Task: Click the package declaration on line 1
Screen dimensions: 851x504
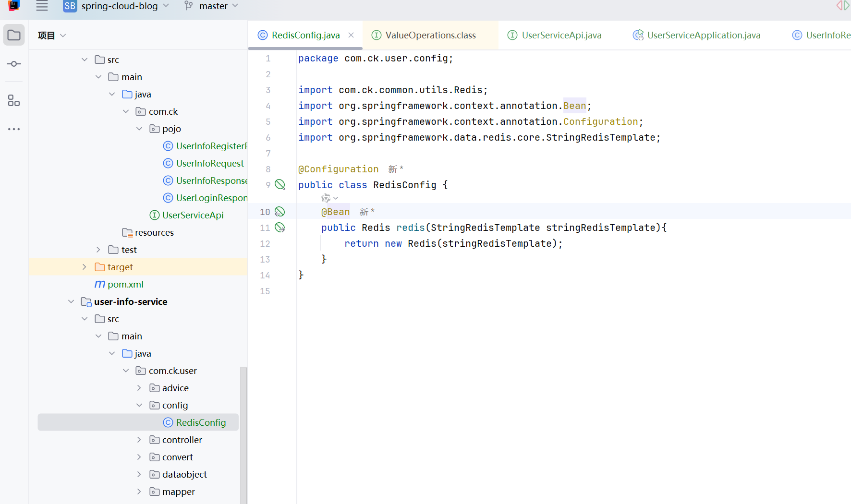Action: point(376,58)
